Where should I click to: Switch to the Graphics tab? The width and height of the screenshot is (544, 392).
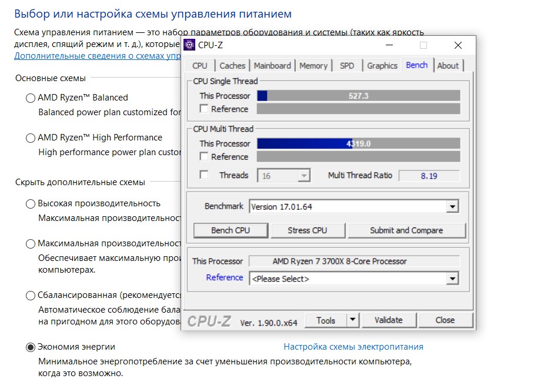pyautogui.click(x=382, y=65)
